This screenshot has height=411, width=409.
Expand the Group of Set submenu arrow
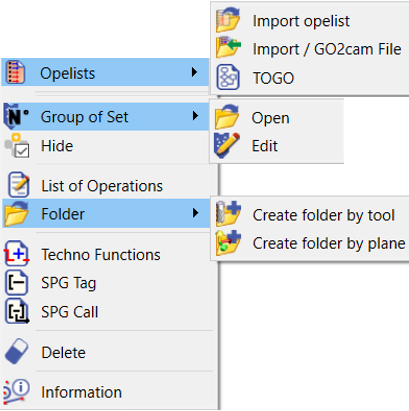pos(195,116)
